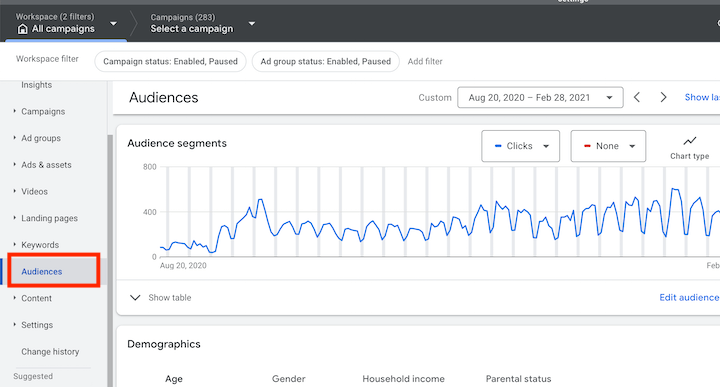Switch to the Parental status tab
The height and width of the screenshot is (387, 720).
tap(518, 379)
